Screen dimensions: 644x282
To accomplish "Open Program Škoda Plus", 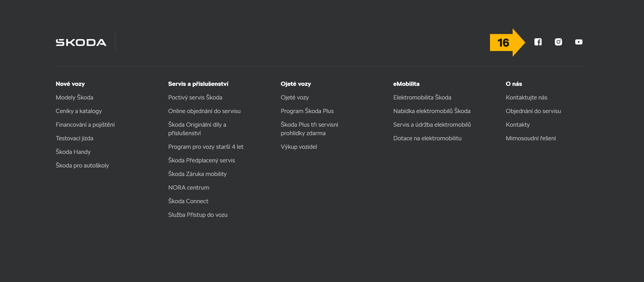I will (x=307, y=111).
